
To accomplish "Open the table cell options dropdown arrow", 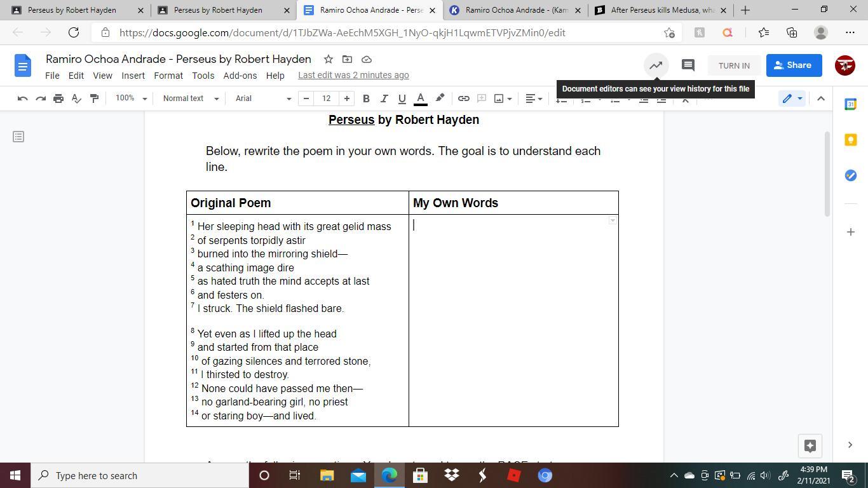I will [x=613, y=220].
